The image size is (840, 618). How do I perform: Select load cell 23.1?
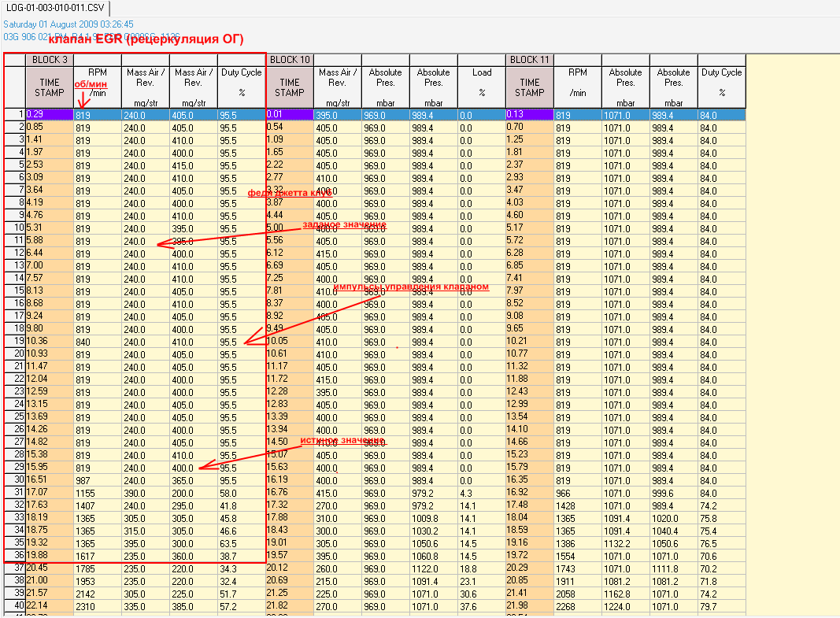click(x=482, y=581)
